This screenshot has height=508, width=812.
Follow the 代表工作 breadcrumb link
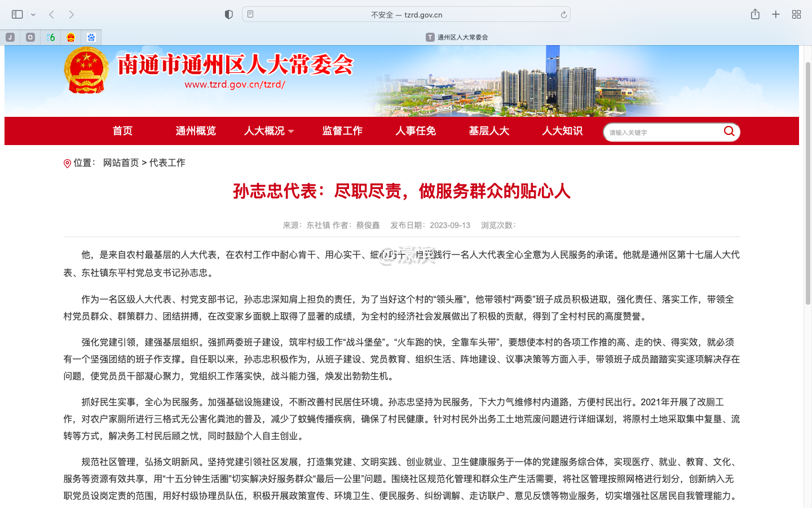[167, 163]
